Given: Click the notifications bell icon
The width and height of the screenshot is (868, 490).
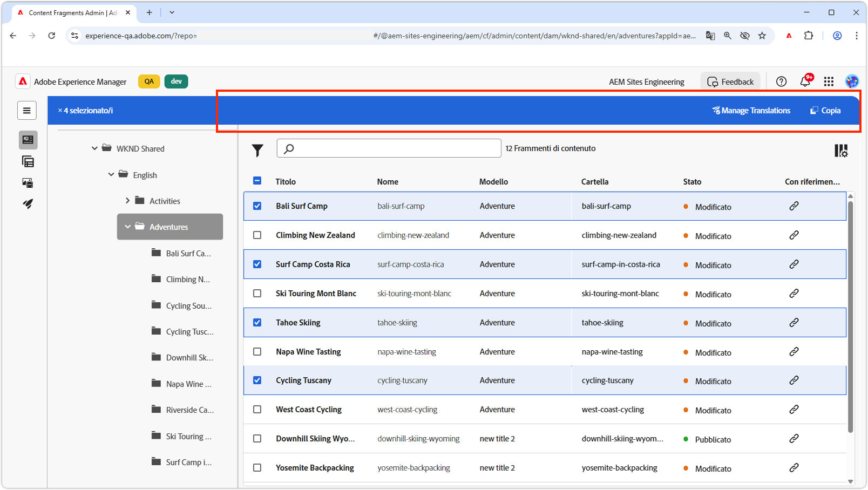Looking at the screenshot, I should pyautogui.click(x=805, y=81).
